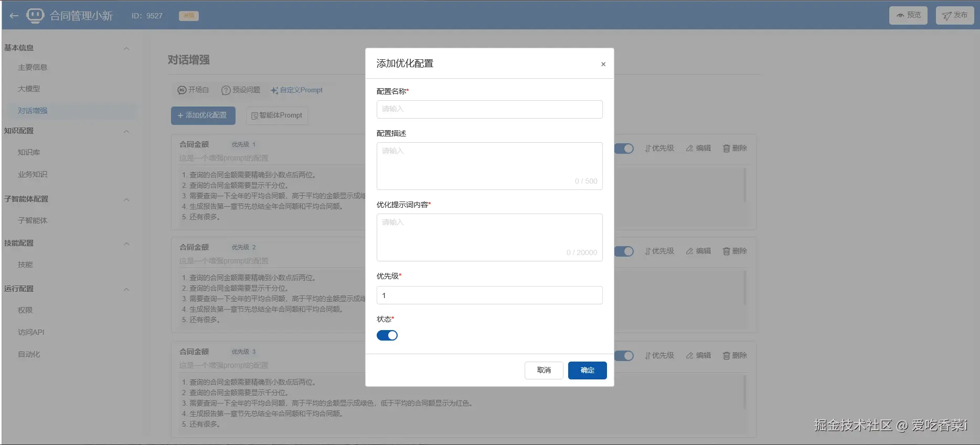Open 权限 in the sidebar
Screen dimensions: 980x445
[25, 311]
